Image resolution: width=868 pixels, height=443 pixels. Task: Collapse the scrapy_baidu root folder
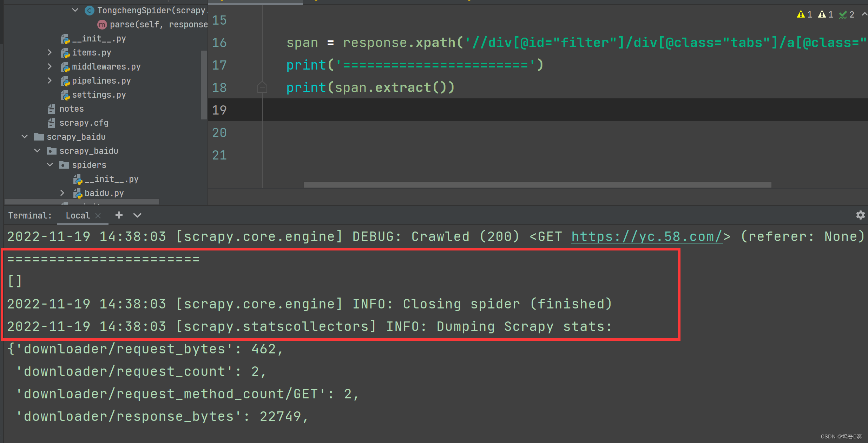tap(25, 137)
